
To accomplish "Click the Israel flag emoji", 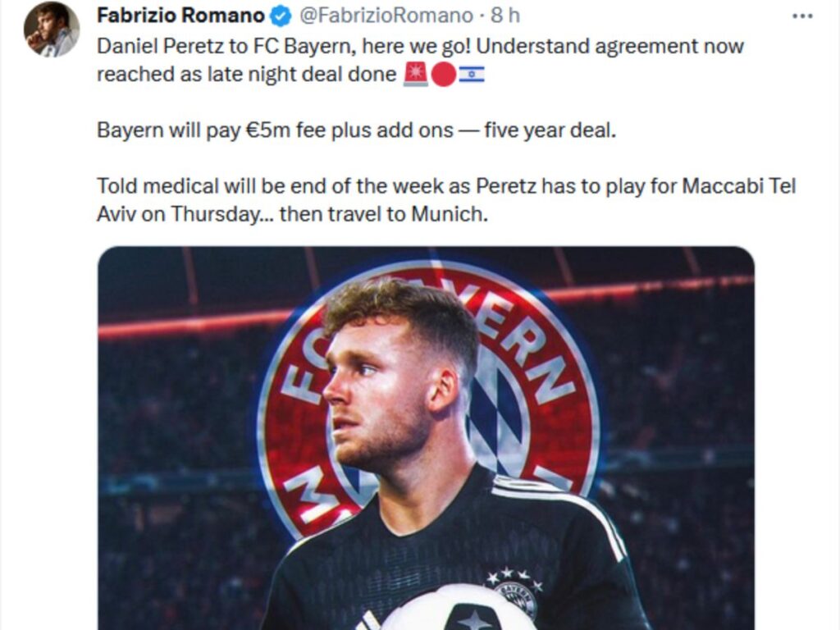I will [x=472, y=74].
